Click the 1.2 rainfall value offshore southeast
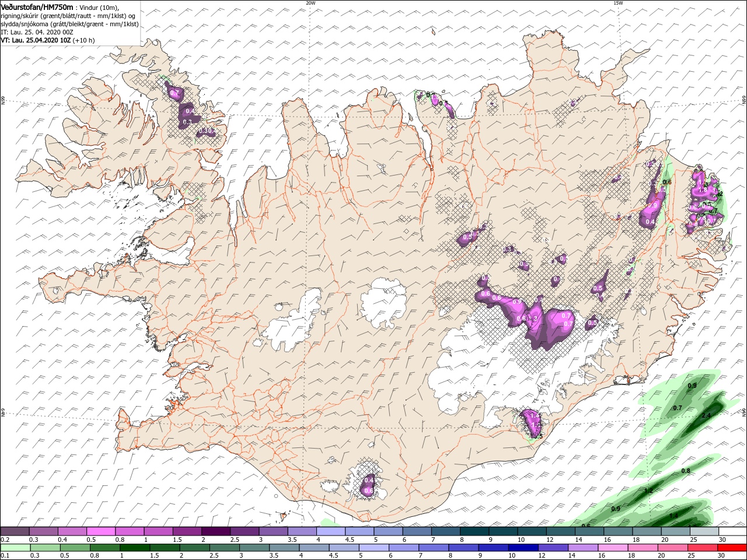The width and height of the screenshot is (747, 560). pos(648,490)
